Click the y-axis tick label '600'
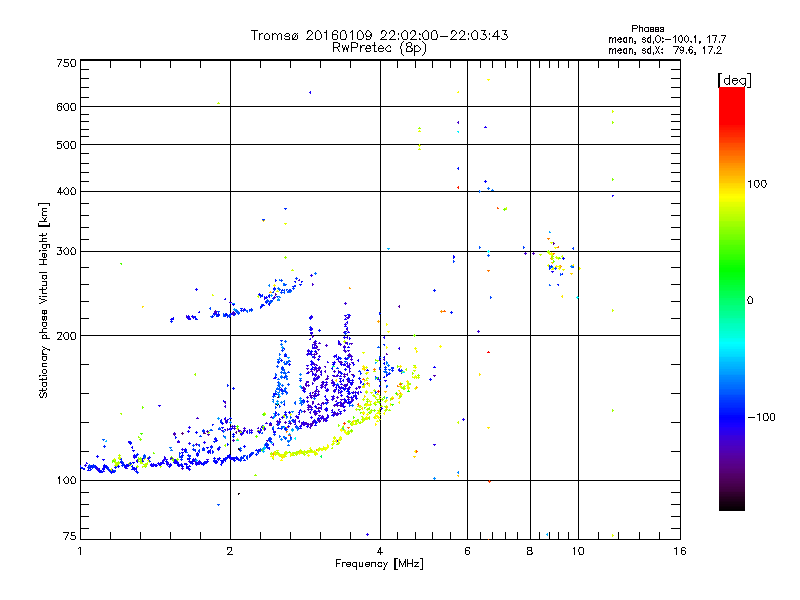Screen dimensions: 800x600 coord(66,107)
